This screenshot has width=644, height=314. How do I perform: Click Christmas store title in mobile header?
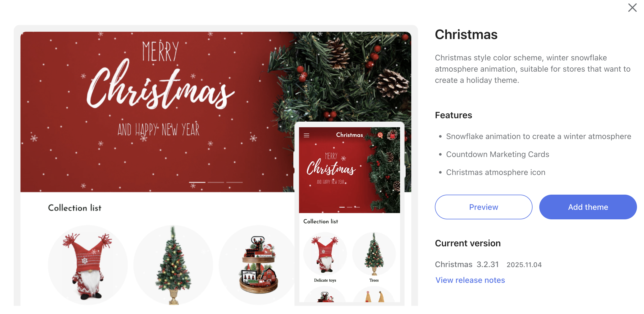[350, 135]
